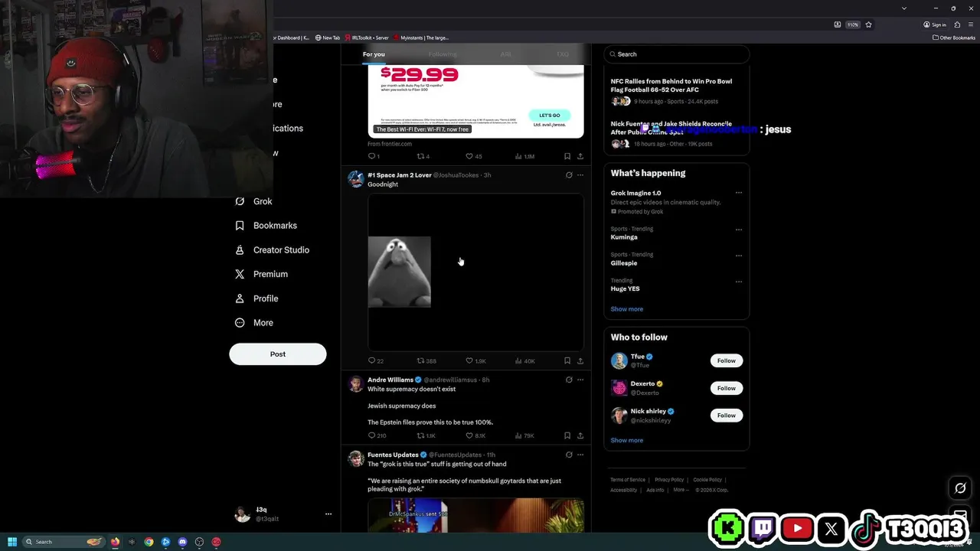Open the Premium page in the sidebar
Screen dimensions: 980x551
[x=261, y=274]
